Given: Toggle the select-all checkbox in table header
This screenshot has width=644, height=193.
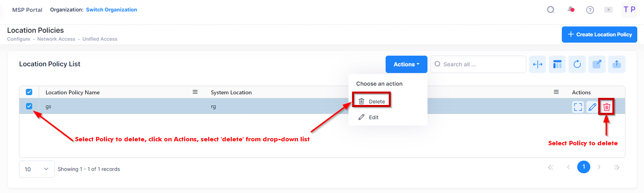Looking at the screenshot, I should (x=29, y=92).
